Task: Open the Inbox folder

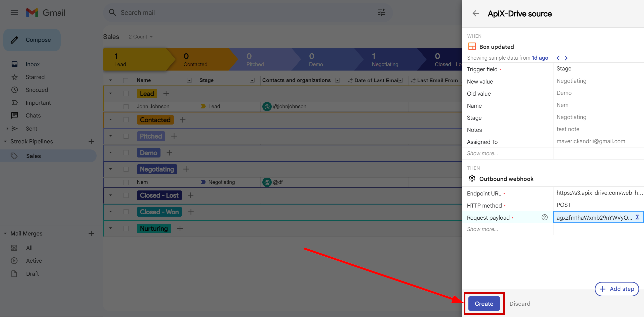Action: click(x=33, y=64)
